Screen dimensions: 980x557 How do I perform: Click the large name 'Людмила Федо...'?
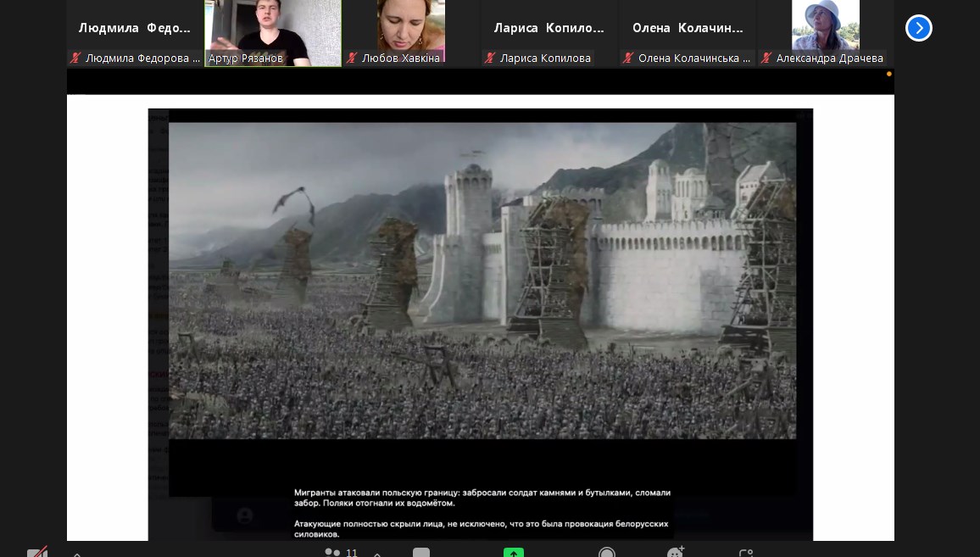pos(135,27)
